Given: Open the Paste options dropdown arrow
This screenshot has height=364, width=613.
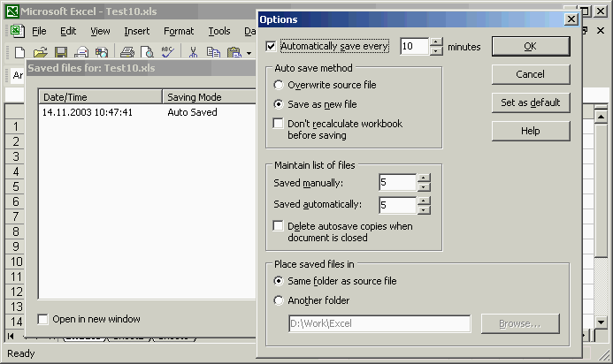Looking at the screenshot, I should click(x=249, y=52).
